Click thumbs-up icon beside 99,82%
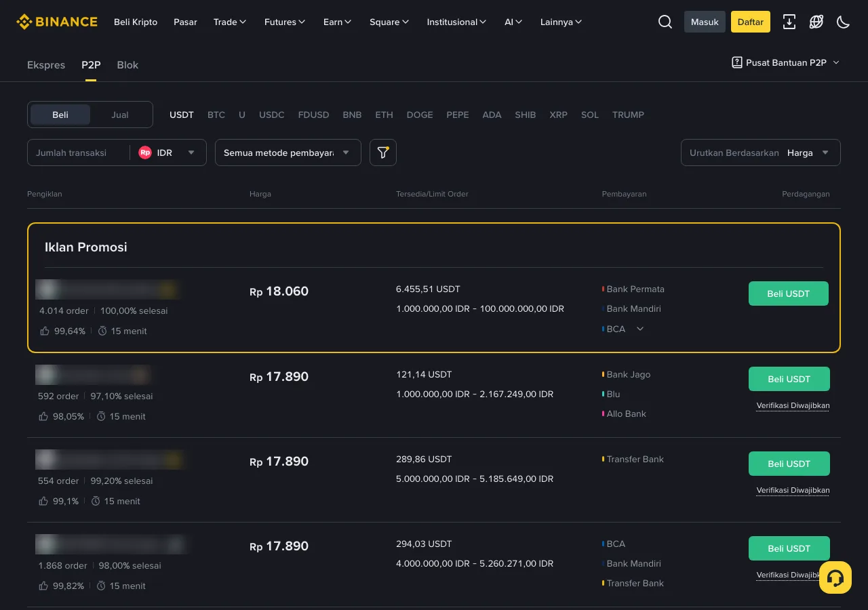 (x=43, y=586)
